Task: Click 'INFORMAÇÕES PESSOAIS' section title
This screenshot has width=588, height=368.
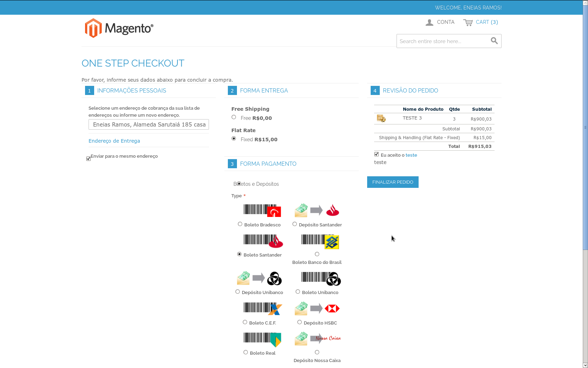Action: (x=132, y=90)
